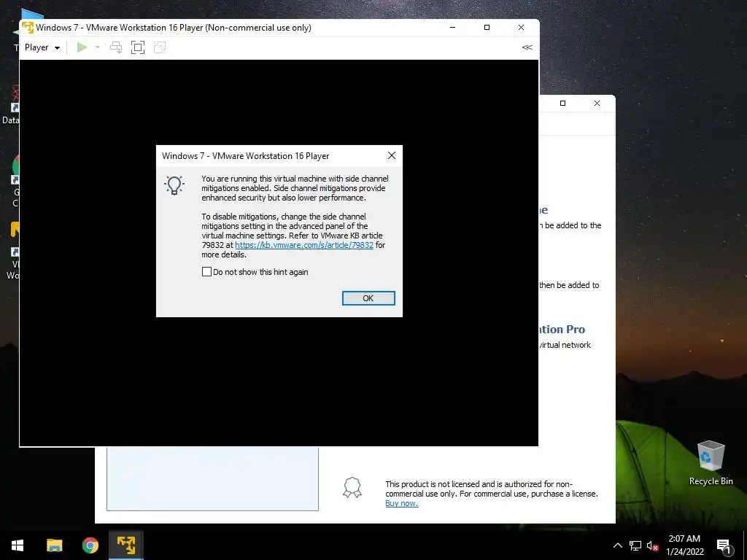The height and width of the screenshot is (560, 747).
Task: Open File Explorer from taskbar
Action: pos(54,545)
